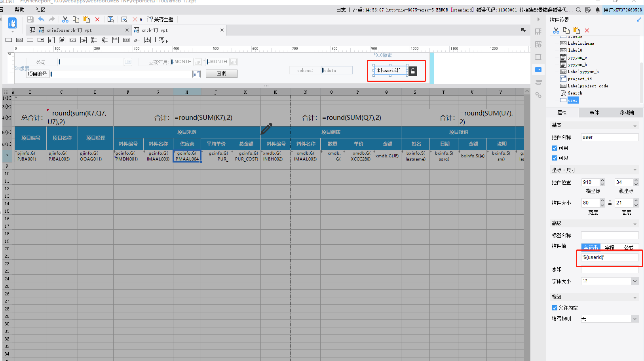Add a text area widget from palette

click(116, 40)
